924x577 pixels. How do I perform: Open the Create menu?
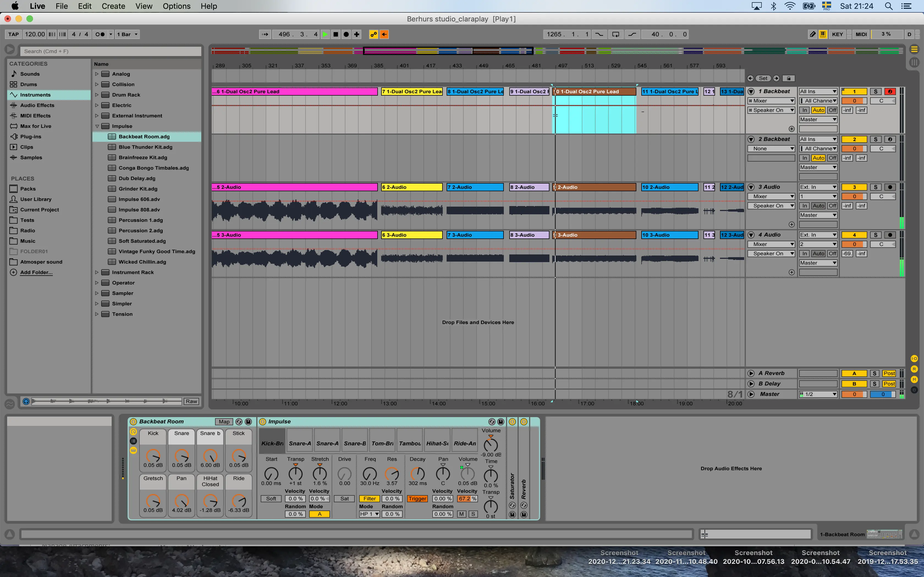113,6
